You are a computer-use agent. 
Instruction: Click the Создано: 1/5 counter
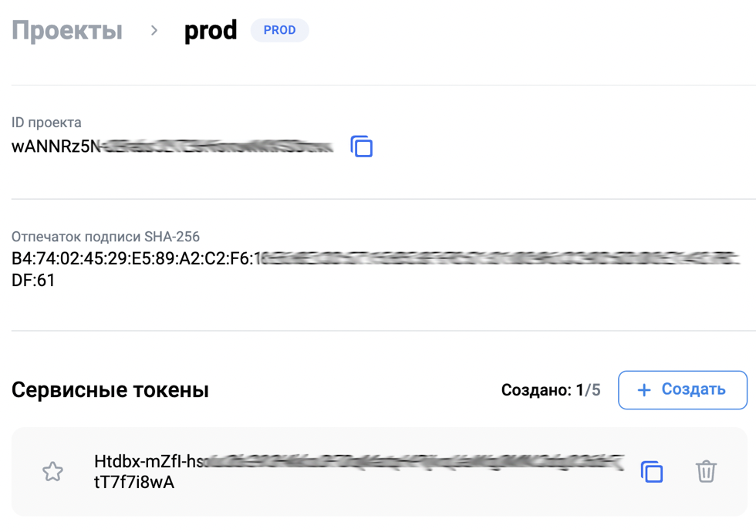tap(551, 390)
